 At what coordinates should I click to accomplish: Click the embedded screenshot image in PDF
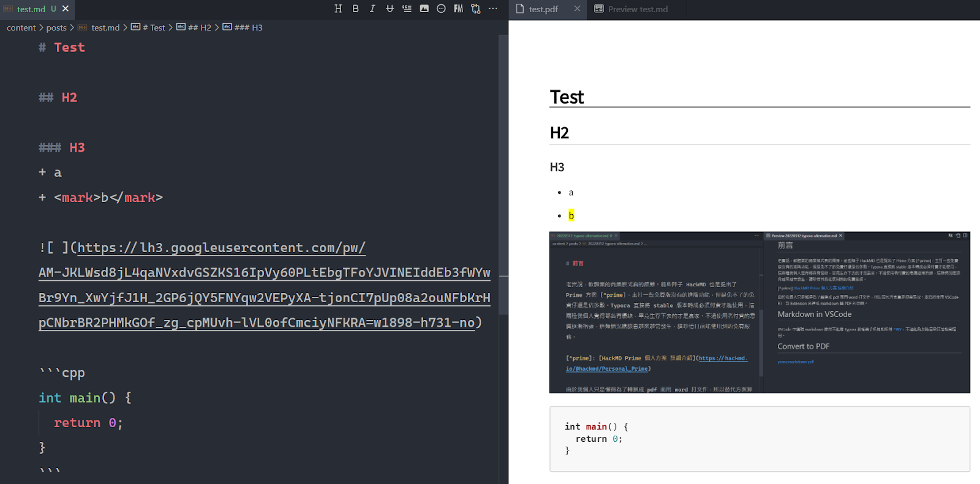click(x=759, y=312)
